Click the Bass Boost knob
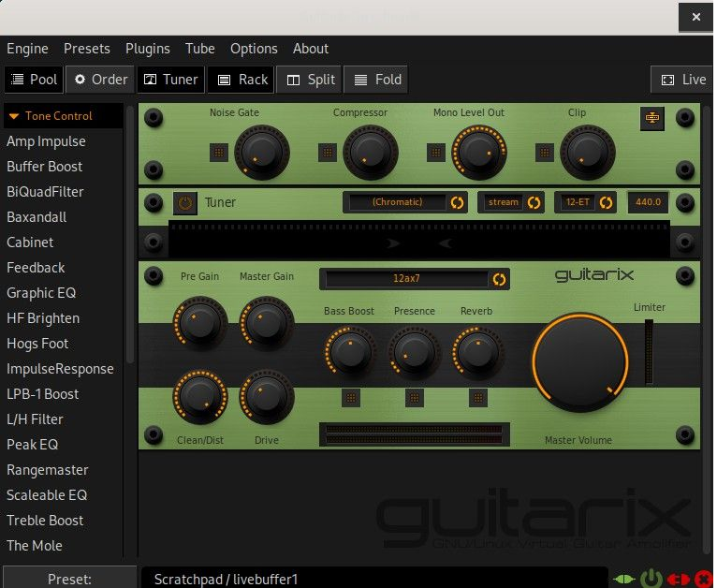Screen dimensions: 717x588 pyautogui.click(x=351, y=352)
